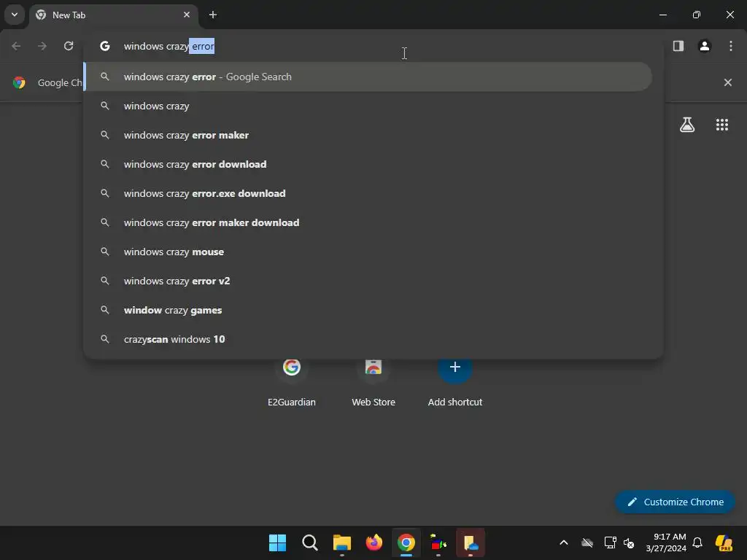Open the tab search dropdown arrow

point(15,15)
